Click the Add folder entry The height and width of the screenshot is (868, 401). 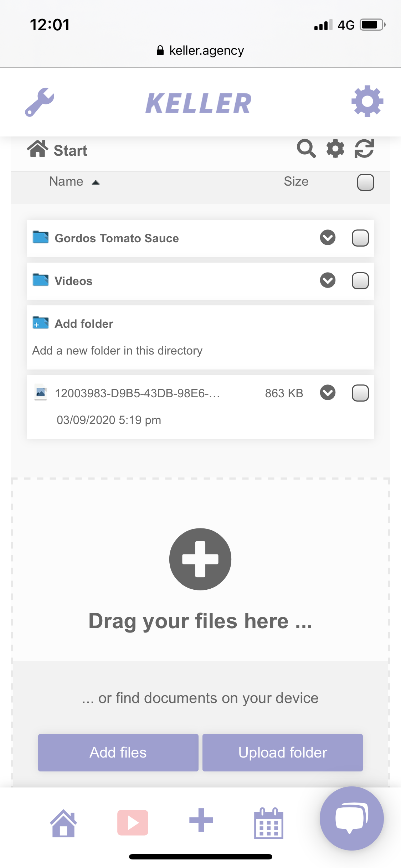coord(200,337)
